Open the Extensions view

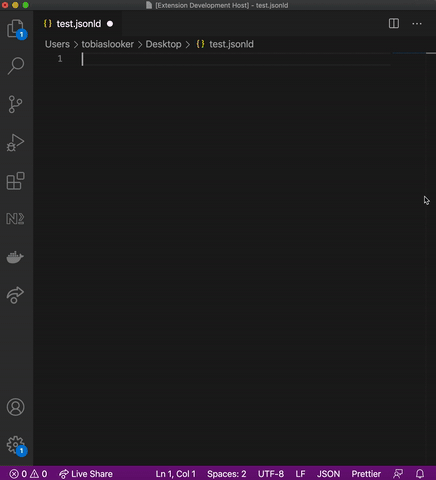coord(16,181)
